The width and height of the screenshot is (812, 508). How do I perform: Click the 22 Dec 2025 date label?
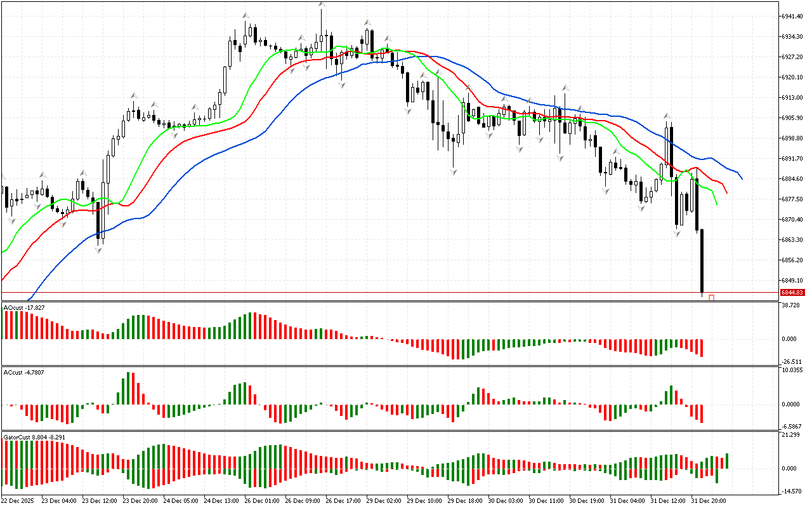click(x=17, y=500)
